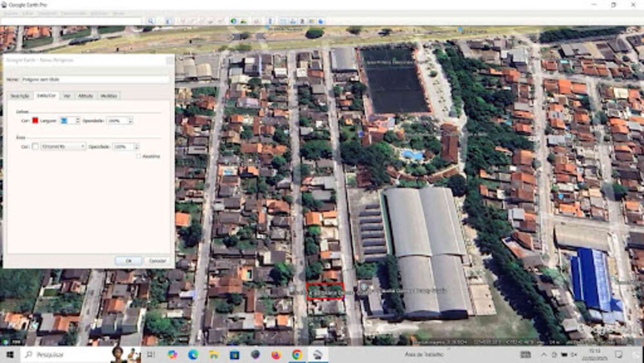Launch Microsoft Edge from taskbar
Viewport: 644px width, 363px height.
coord(193,355)
